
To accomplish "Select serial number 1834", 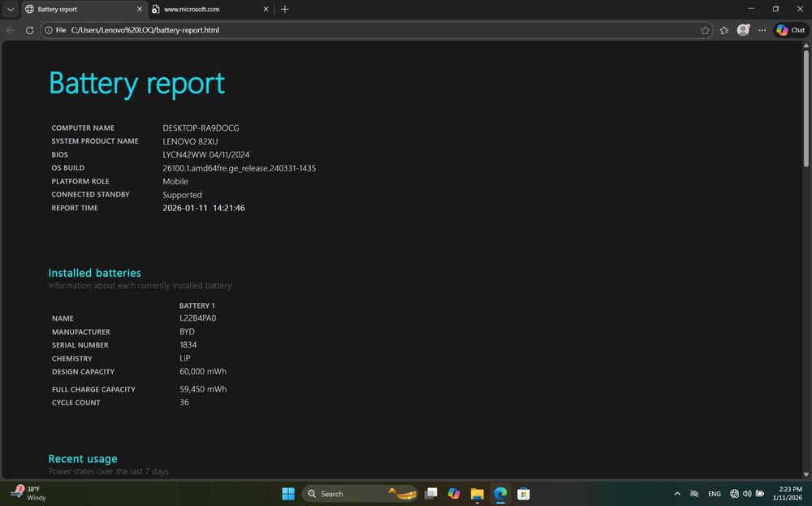I will click(188, 345).
